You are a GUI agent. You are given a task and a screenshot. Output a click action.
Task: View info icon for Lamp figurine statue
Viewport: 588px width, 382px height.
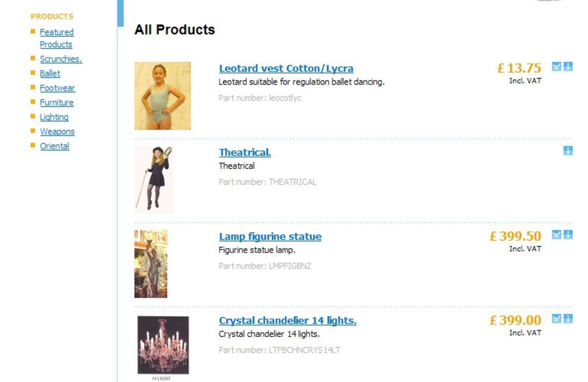[x=568, y=235]
